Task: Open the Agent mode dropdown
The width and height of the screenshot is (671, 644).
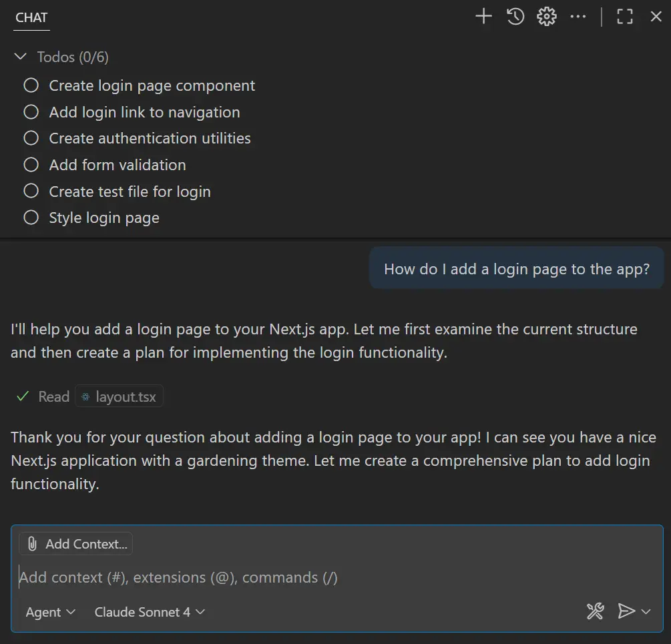Action: point(49,611)
